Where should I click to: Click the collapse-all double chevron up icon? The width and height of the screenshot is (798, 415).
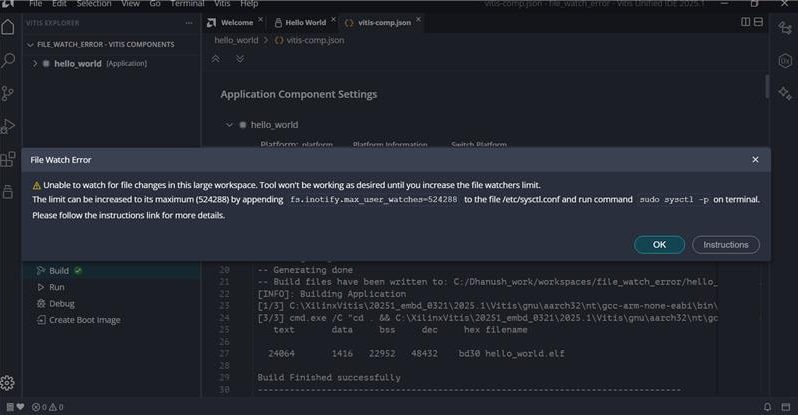pyautogui.click(x=215, y=59)
